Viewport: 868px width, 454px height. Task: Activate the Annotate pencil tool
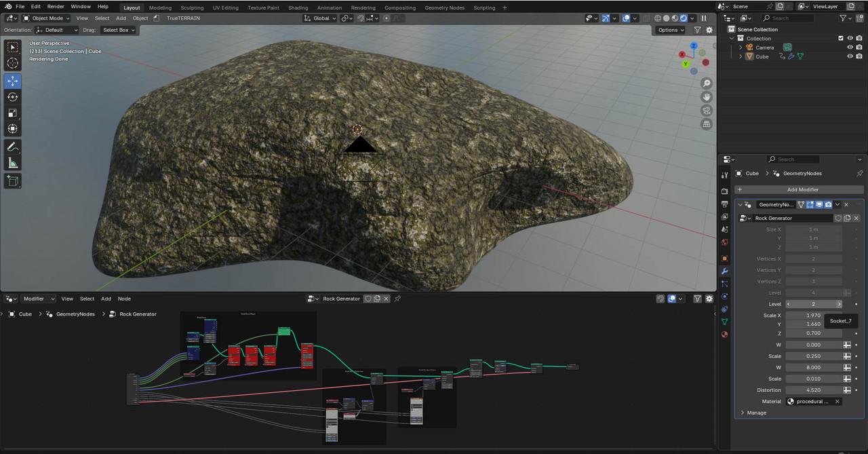click(12, 147)
